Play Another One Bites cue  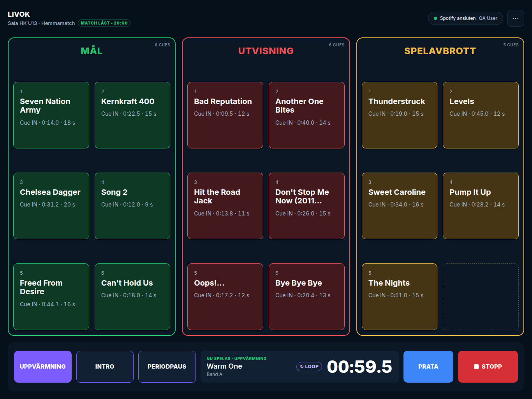pyautogui.click(x=307, y=115)
